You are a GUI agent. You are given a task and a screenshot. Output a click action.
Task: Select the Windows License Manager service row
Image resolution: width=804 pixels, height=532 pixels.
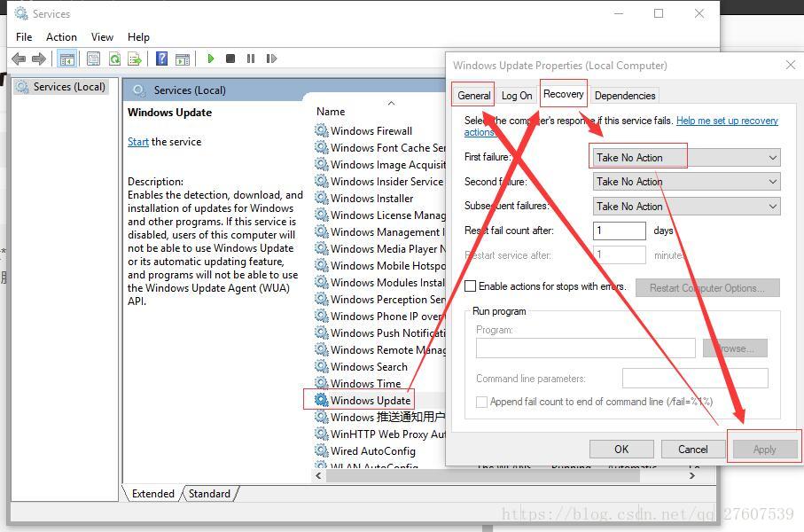(380, 215)
